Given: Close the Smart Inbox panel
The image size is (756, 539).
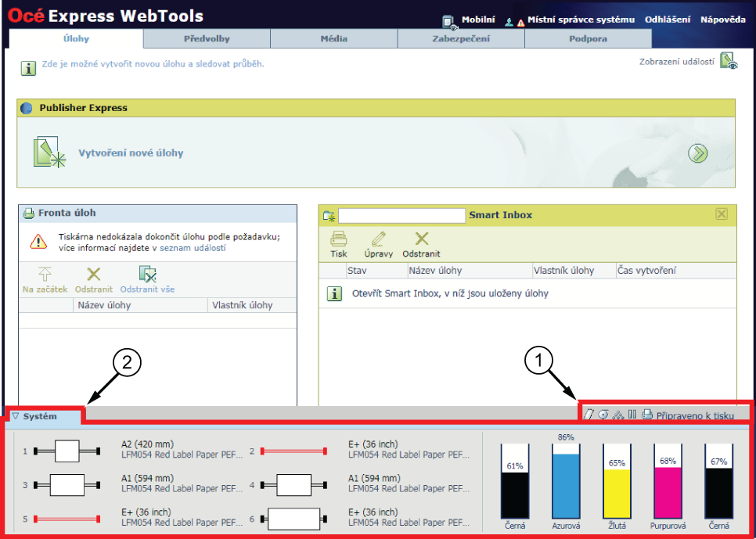Looking at the screenshot, I should [722, 214].
